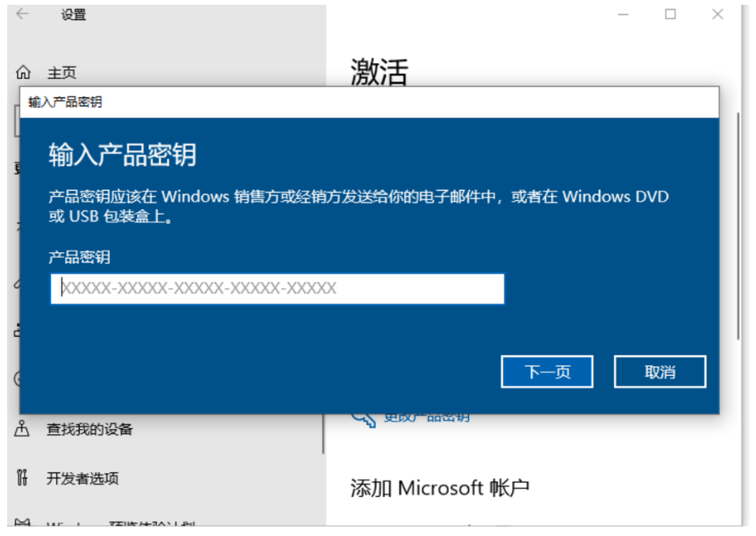Click the 更改产品密钥 link behind the dialog

pos(427,418)
